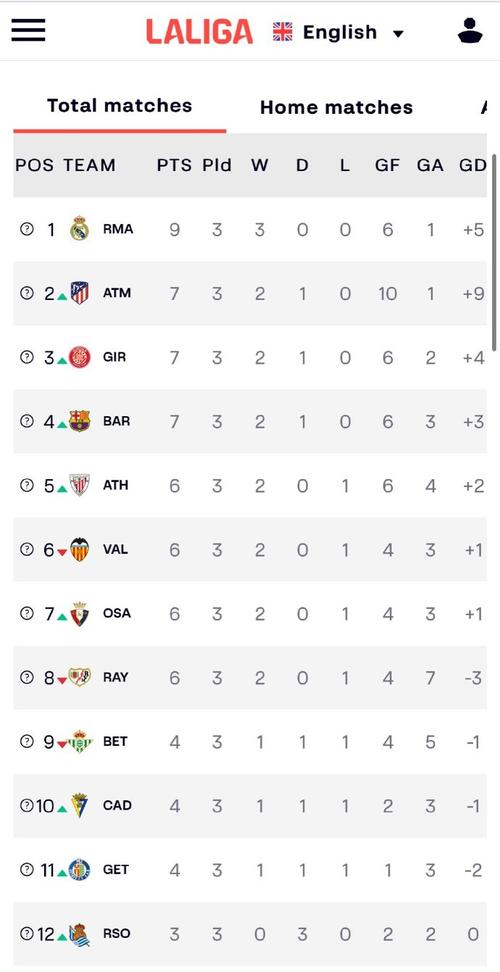Image resolution: width=500 pixels, height=972 pixels.
Task: Open the hamburger menu
Action: click(x=28, y=30)
